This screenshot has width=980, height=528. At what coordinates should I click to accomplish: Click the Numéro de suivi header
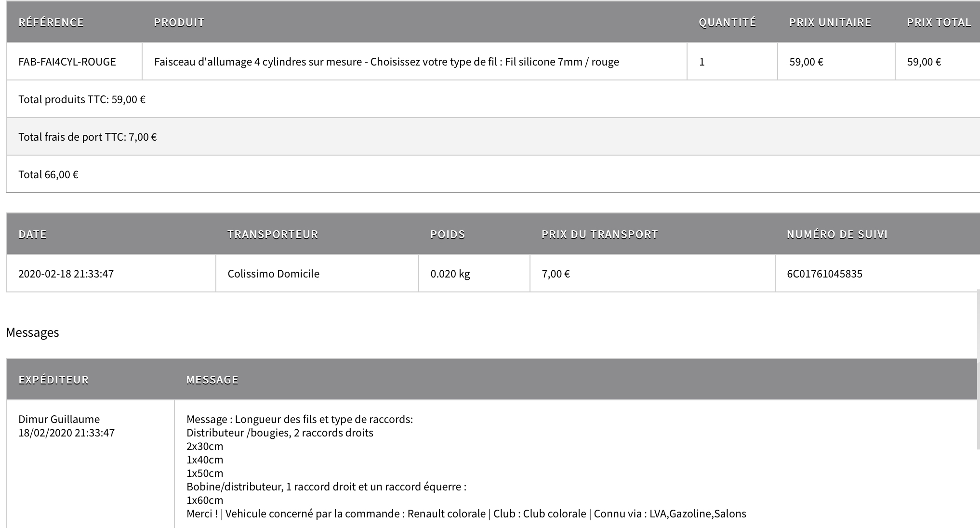837,234
